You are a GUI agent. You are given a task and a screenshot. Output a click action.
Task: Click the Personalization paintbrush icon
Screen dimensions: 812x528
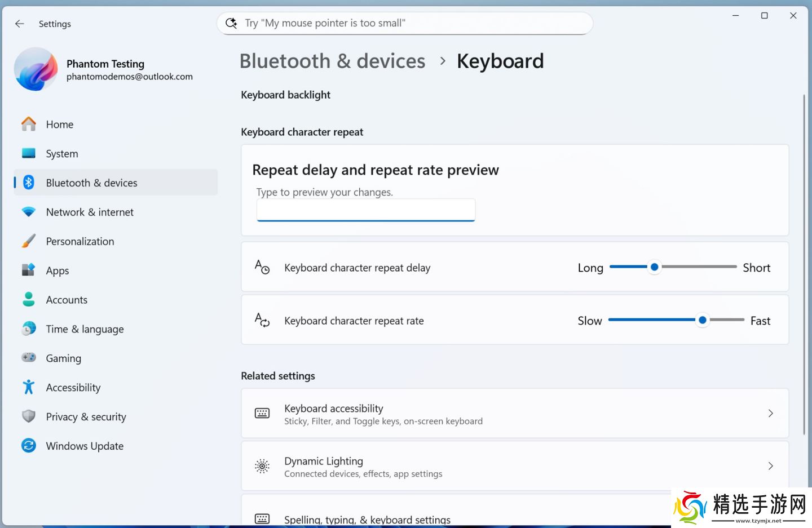pos(29,241)
